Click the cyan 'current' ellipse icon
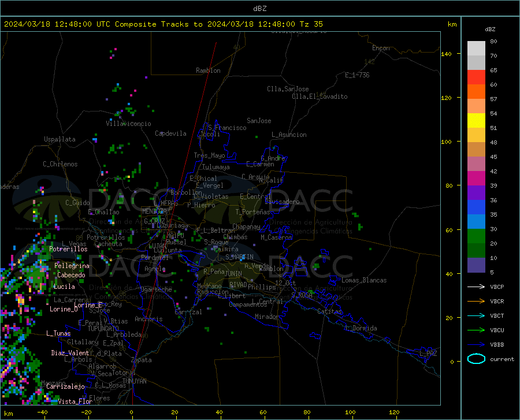This screenshot has width=520, height=420. click(x=476, y=359)
